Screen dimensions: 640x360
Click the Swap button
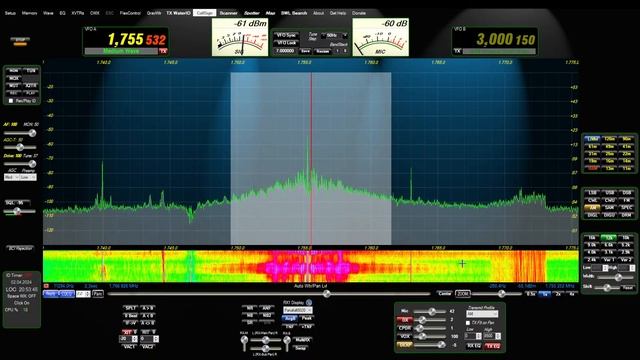(x=301, y=348)
